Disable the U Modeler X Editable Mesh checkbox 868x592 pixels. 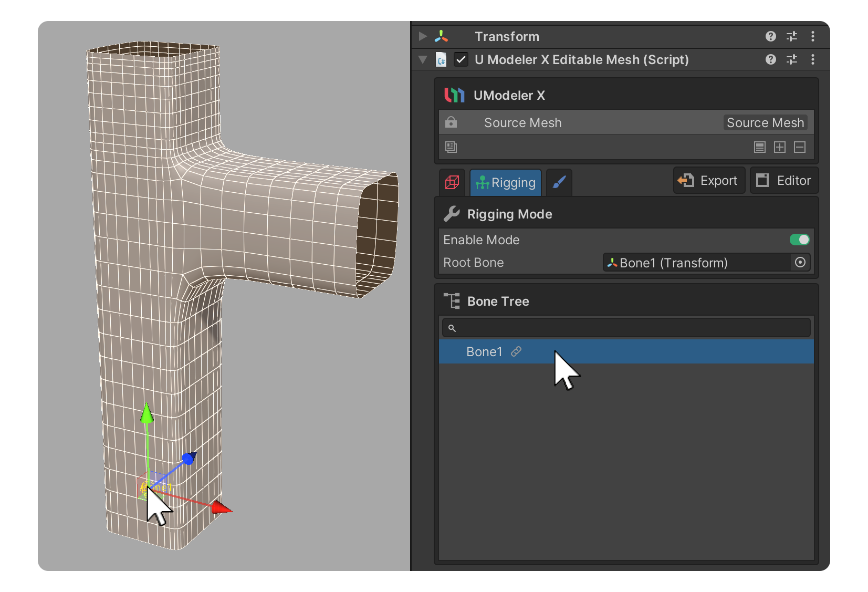pos(461,59)
